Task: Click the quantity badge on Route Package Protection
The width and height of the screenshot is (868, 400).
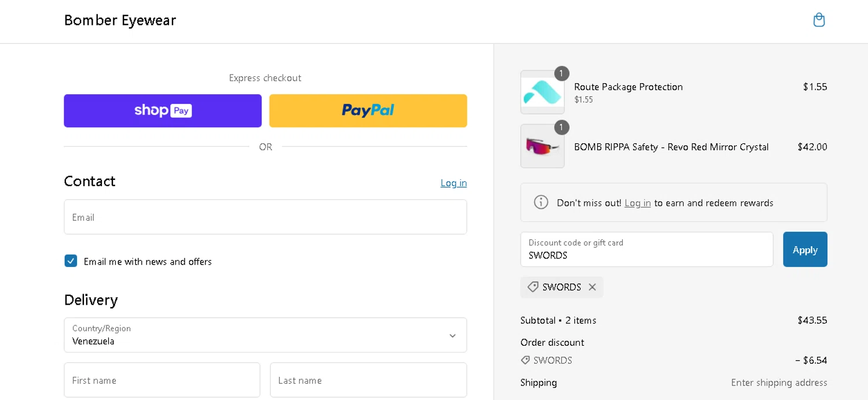Action: (x=561, y=73)
